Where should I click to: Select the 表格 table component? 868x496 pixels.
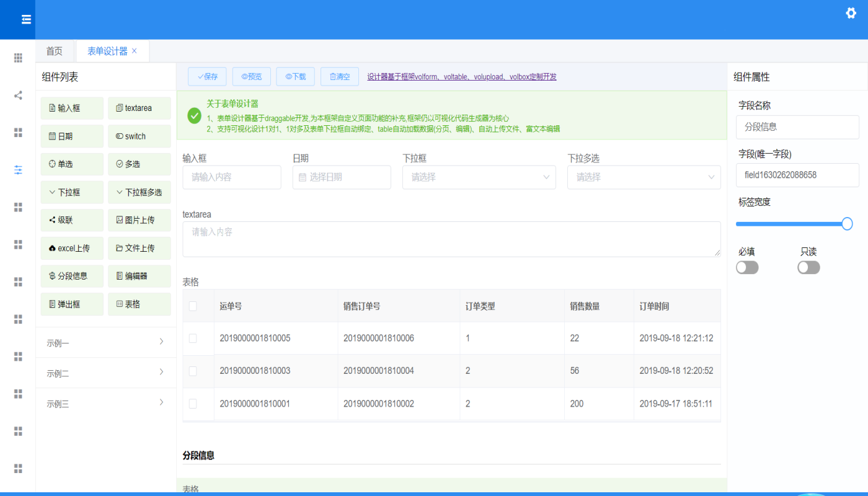(x=139, y=304)
